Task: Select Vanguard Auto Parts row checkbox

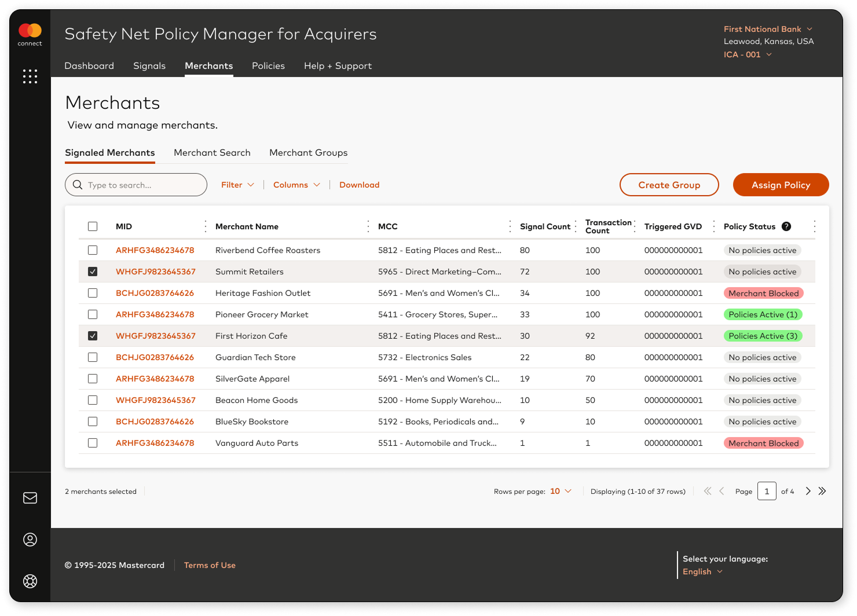Action: [x=93, y=443]
